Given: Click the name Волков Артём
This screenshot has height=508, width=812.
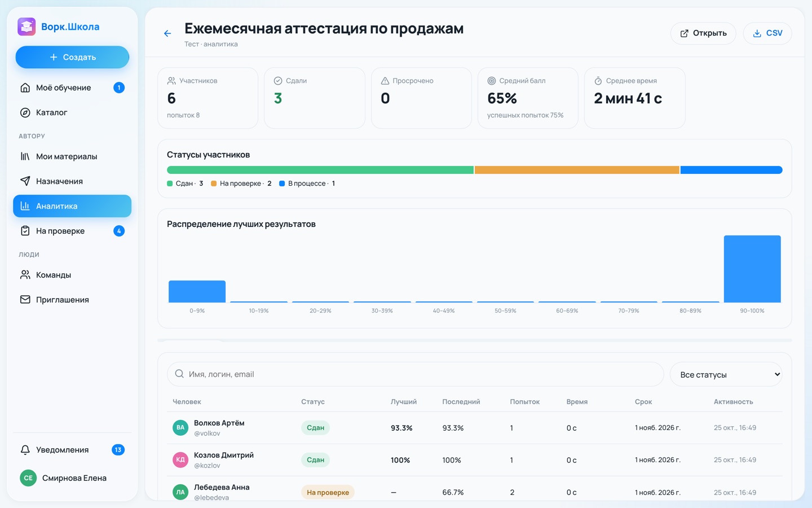Looking at the screenshot, I should pyautogui.click(x=219, y=423).
